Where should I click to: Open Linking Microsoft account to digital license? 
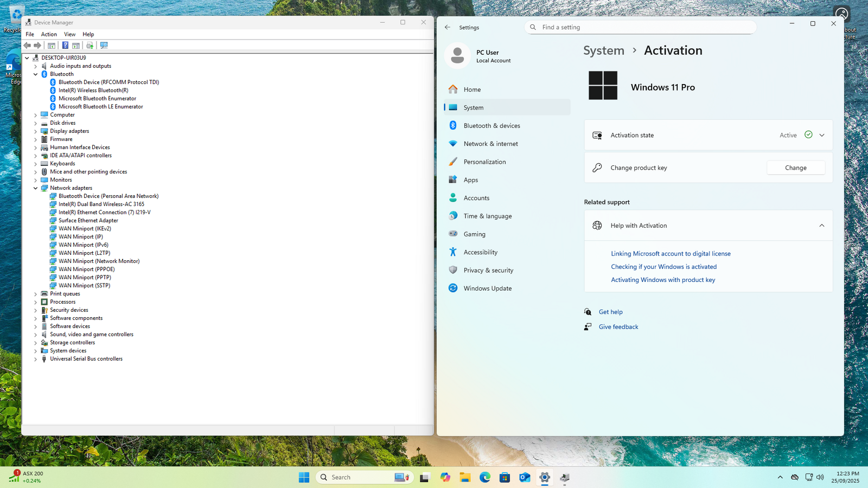[x=671, y=254]
